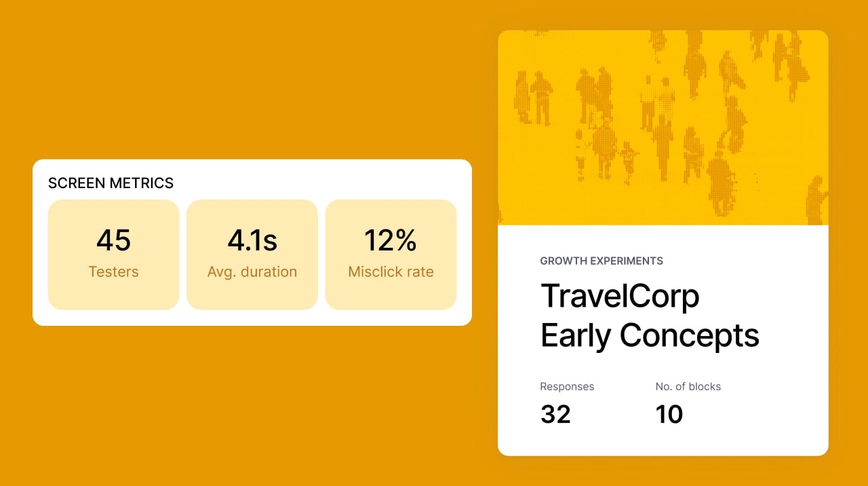The height and width of the screenshot is (486, 868).
Task: Click the Early Concepts title line
Action: click(650, 335)
